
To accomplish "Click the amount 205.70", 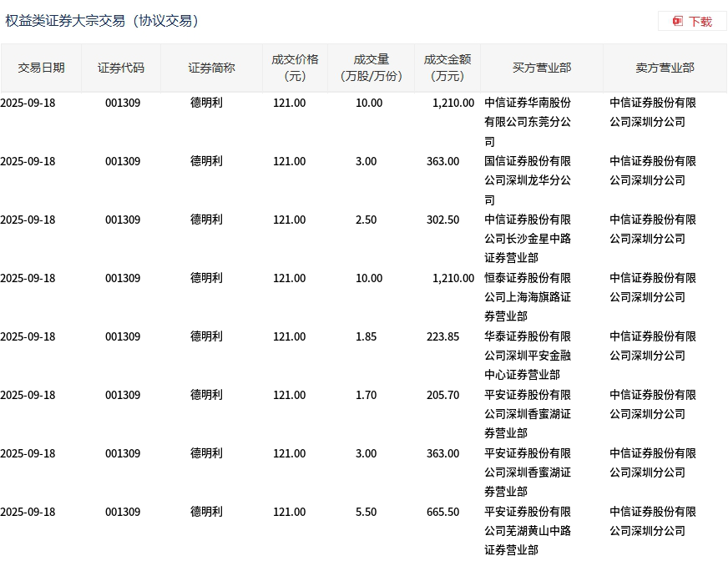I will [443, 395].
